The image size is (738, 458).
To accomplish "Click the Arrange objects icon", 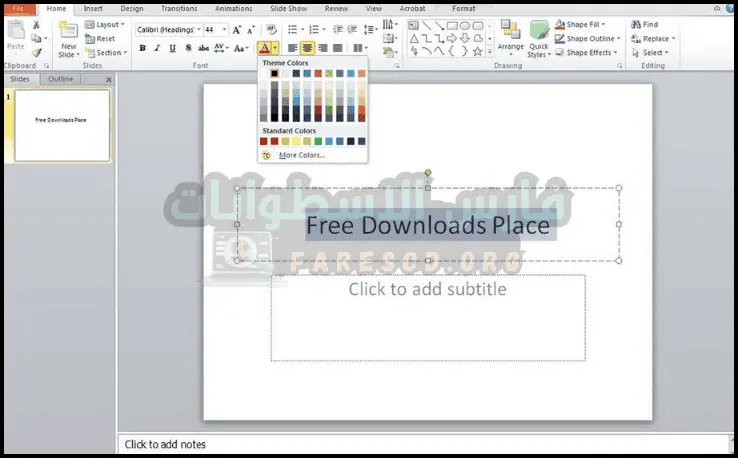I will click(x=510, y=38).
